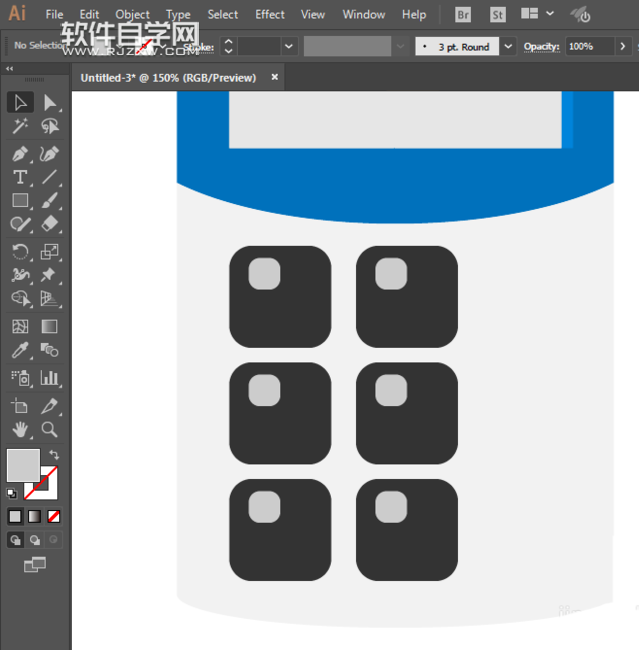This screenshot has width=639, height=650.
Task: Open the 3 pt. Round brush dropdown
Action: (508, 47)
